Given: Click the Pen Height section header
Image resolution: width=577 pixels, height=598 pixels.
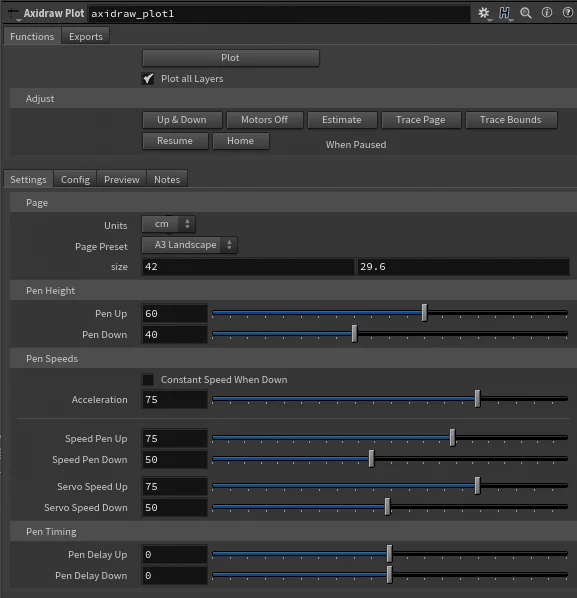Looking at the screenshot, I should [293, 291].
